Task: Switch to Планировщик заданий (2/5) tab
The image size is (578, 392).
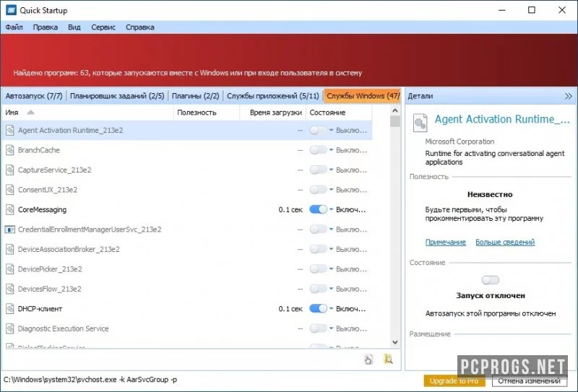Action: 117,96
